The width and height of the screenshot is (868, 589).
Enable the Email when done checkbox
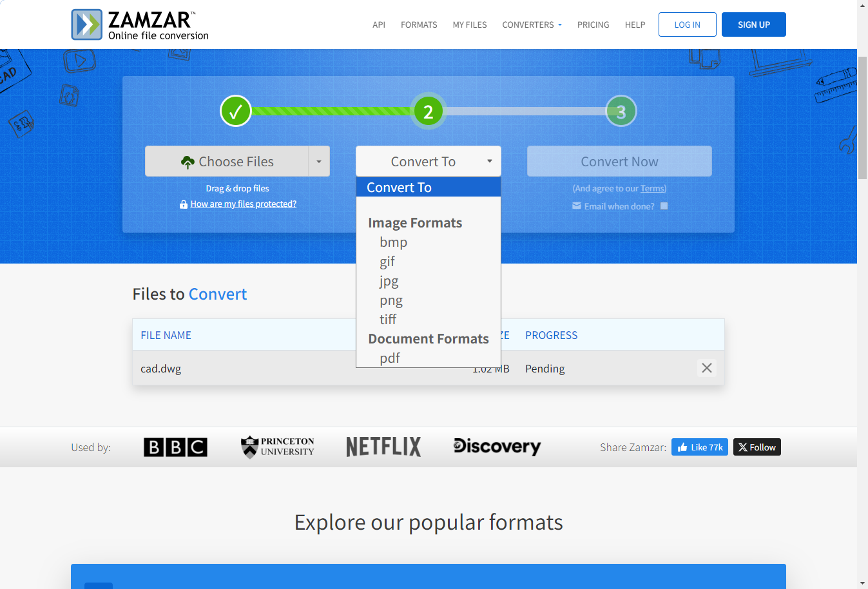tap(664, 206)
